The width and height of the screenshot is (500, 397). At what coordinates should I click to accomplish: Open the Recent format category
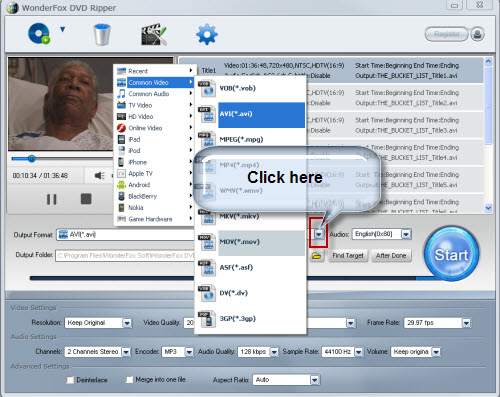tap(155, 71)
